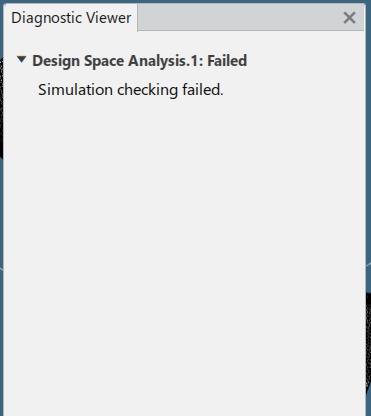Activate the tab labeled Diagnostic Viewer
The height and width of the screenshot is (416, 371).
point(71,18)
